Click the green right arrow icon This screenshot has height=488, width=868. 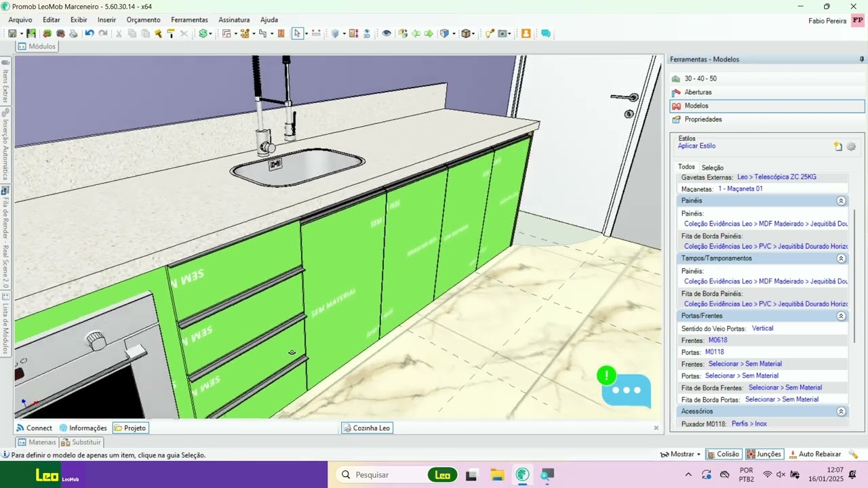429,33
